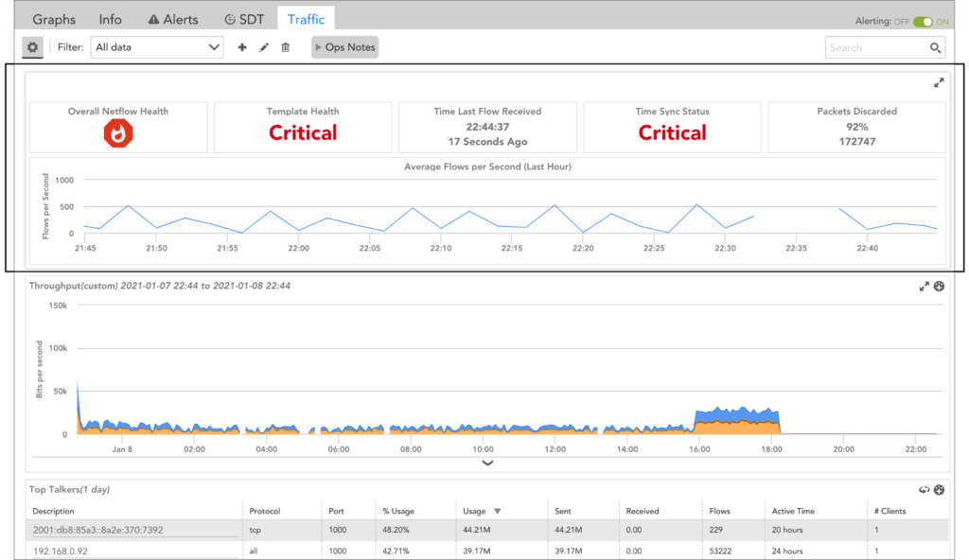Click the Active Time column header

pyautogui.click(x=793, y=511)
